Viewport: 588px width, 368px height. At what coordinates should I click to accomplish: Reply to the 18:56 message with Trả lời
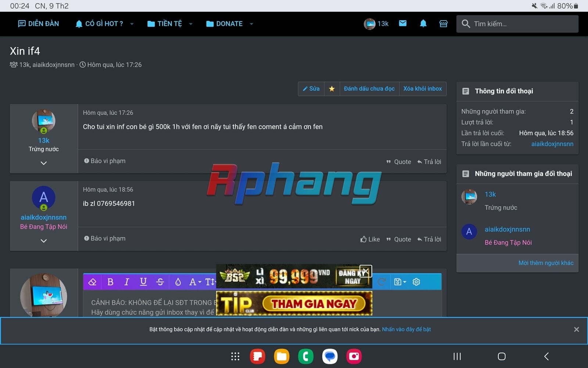(x=429, y=239)
